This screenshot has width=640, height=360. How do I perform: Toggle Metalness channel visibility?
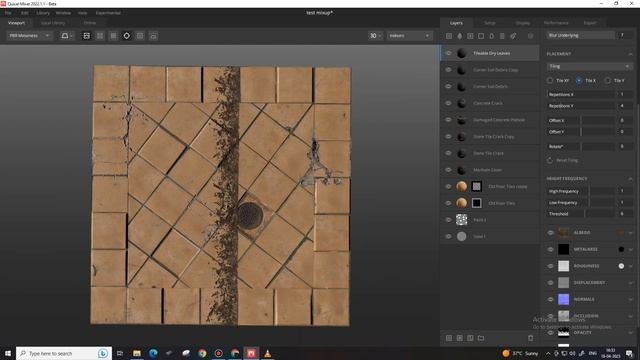point(551,249)
